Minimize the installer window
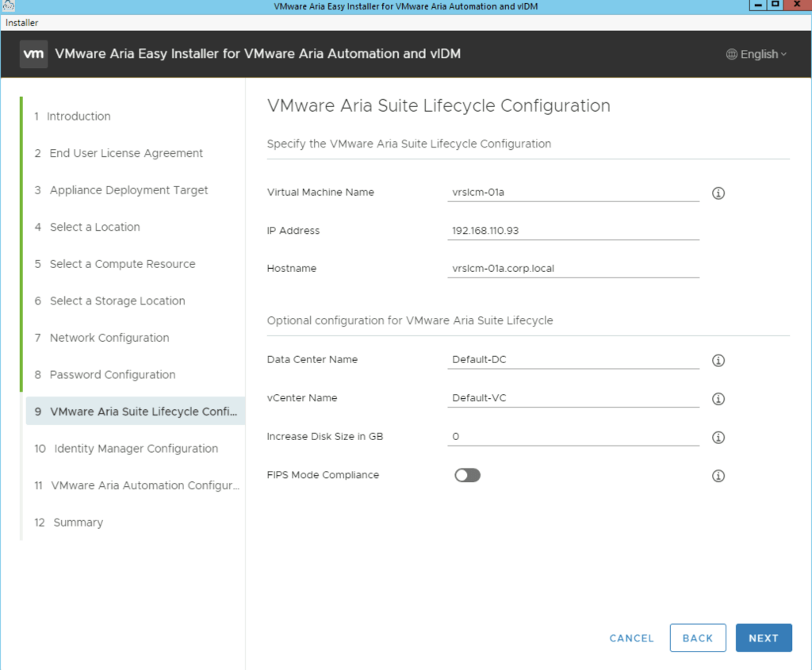Viewport: 812px width, 670px height. [x=757, y=6]
